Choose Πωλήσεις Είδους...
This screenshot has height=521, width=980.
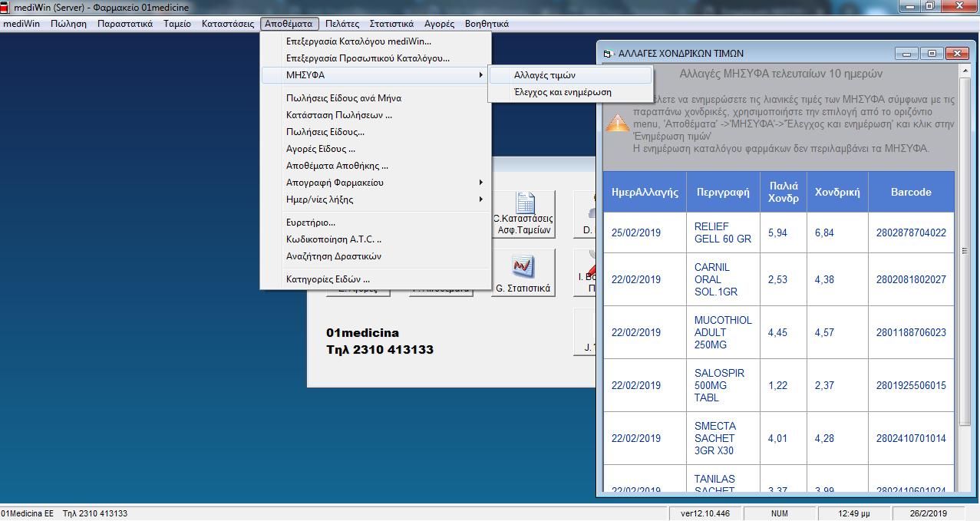(x=376, y=132)
